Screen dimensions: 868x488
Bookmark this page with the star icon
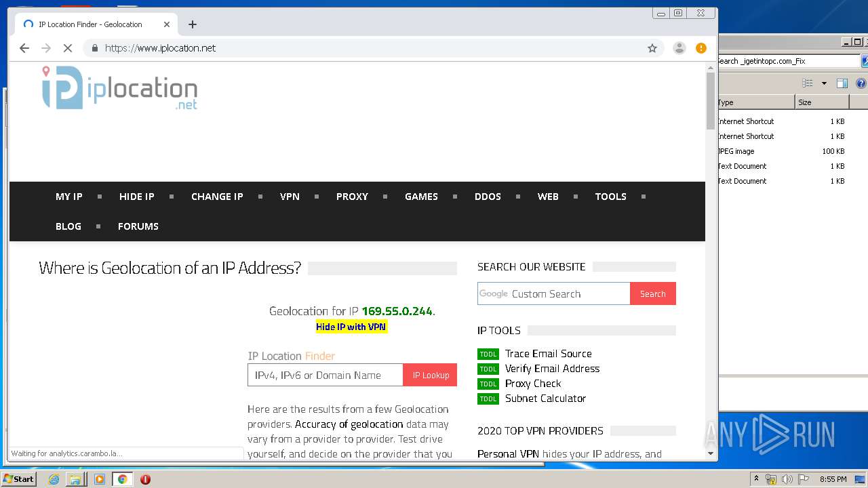coord(652,48)
